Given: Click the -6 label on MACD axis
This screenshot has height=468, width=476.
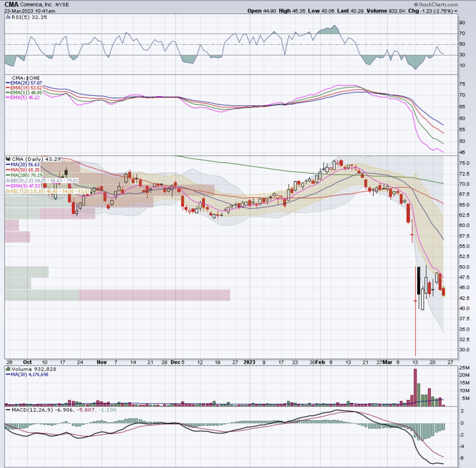Looking at the screenshot, I should [x=461, y=458].
